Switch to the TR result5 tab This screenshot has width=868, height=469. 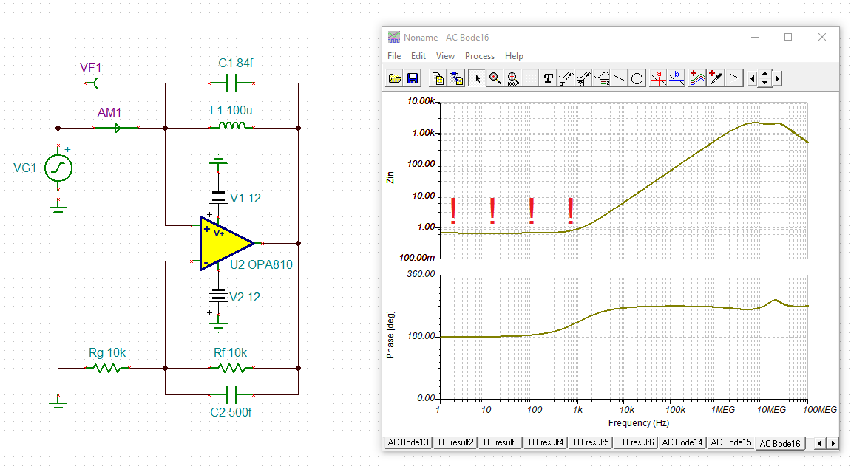click(590, 442)
